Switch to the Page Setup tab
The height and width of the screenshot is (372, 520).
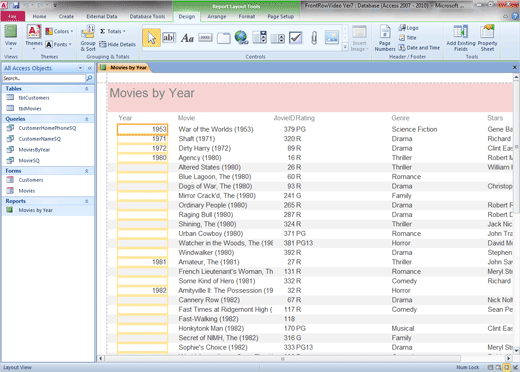tap(280, 16)
